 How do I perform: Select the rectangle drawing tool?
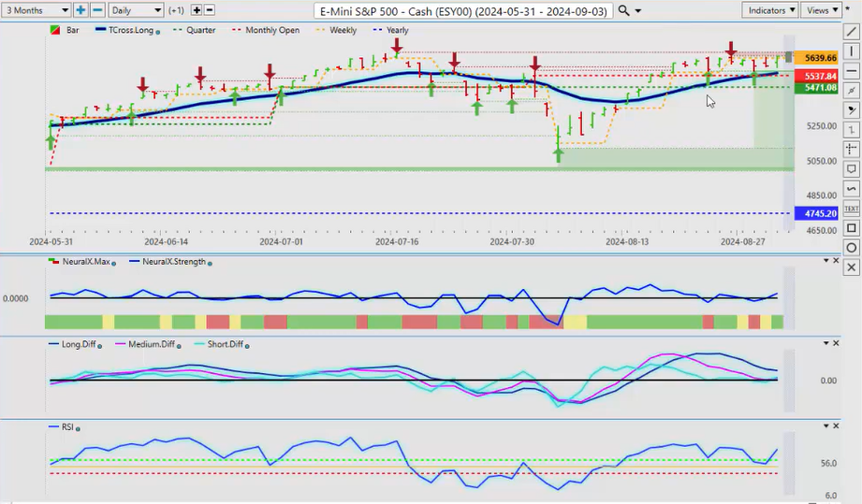click(x=851, y=228)
